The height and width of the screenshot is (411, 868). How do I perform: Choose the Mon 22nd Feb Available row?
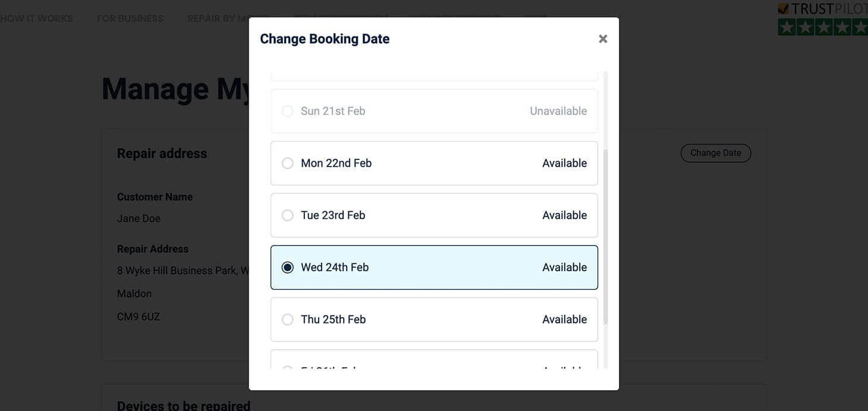click(434, 163)
